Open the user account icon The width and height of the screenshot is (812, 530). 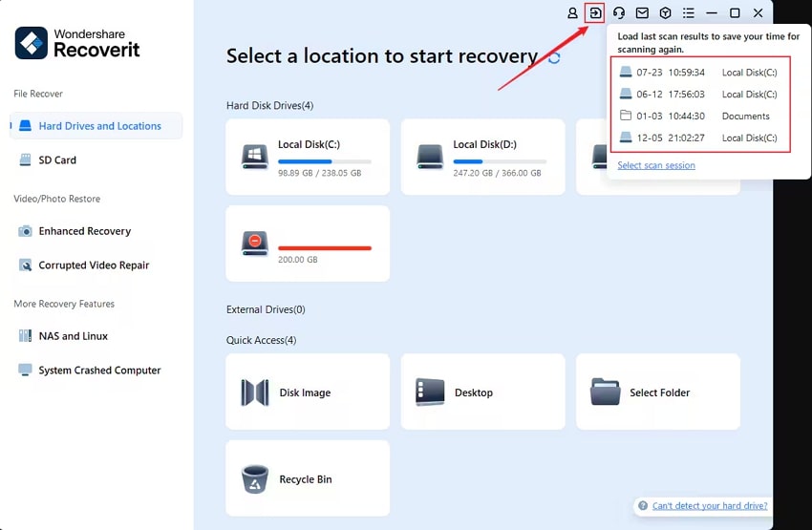[x=572, y=13]
